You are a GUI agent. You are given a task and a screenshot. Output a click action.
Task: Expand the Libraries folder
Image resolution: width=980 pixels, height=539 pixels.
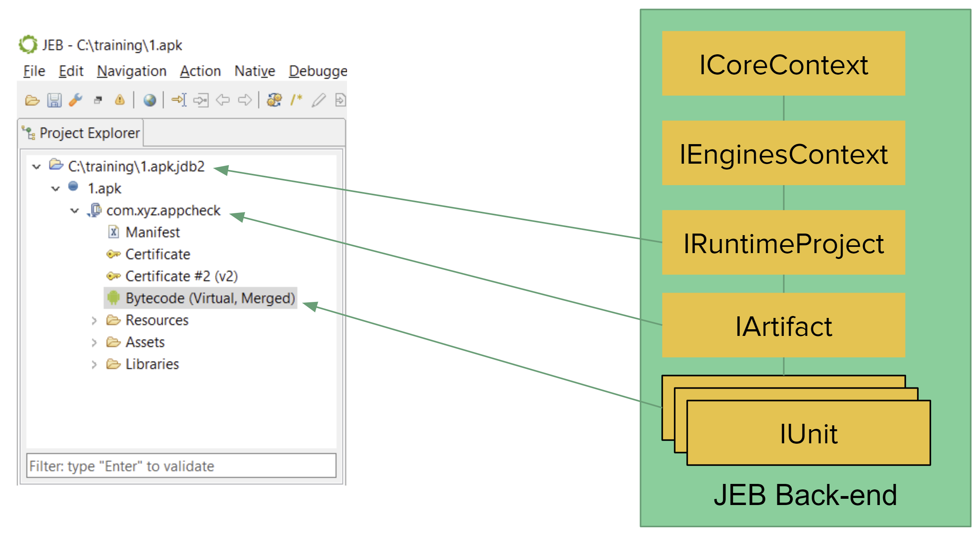point(94,365)
